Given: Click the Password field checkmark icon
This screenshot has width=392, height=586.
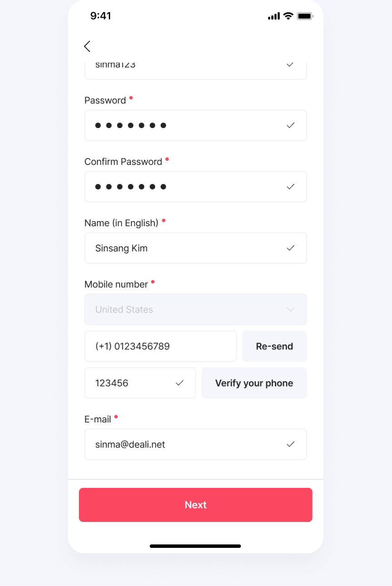Looking at the screenshot, I should pos(290,125).
